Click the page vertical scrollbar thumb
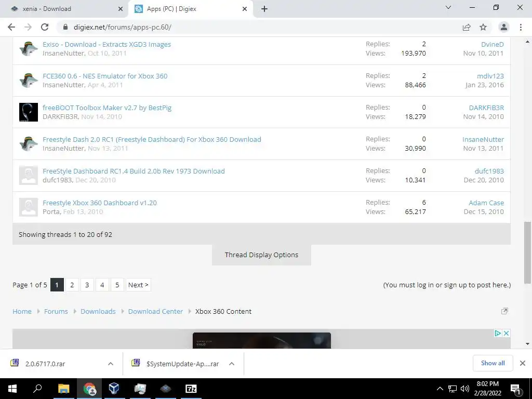Image resolution: width=532 pixels, height=399 pixels. pos(527,252)
